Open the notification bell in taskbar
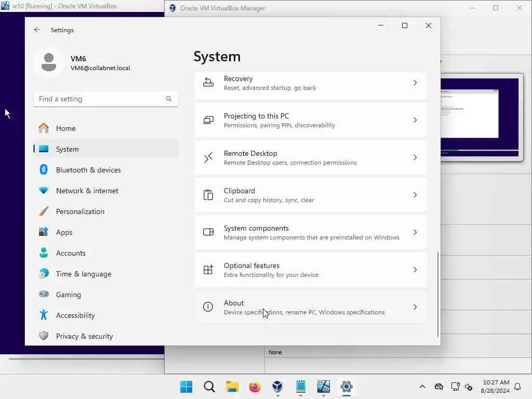 pos(518,387)
